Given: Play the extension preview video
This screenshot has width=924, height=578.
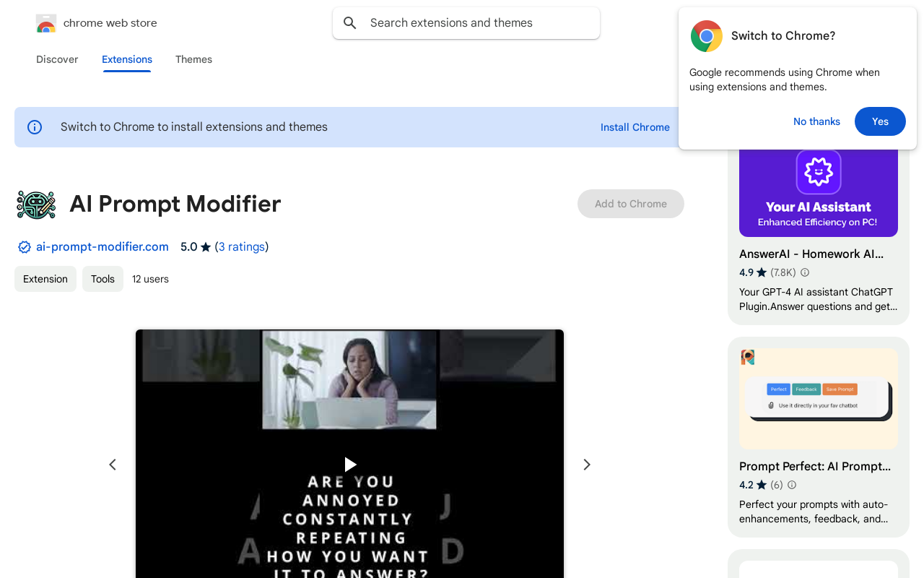Looking at the screenshot, I should click(x=350, y=465).
